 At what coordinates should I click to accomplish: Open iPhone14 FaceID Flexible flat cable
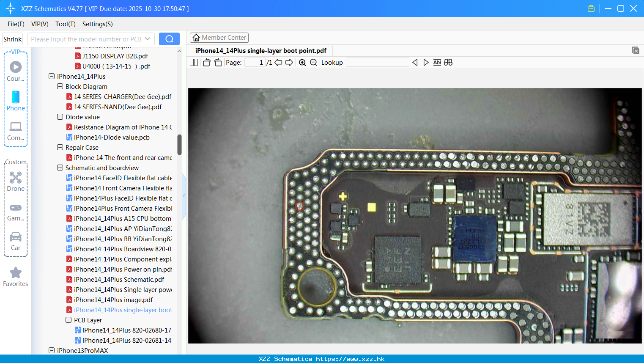click(x=119, y=178)
